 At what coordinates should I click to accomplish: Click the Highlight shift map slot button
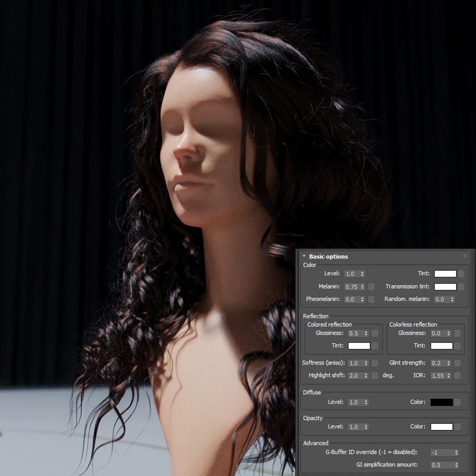click(x=375, y=376)
